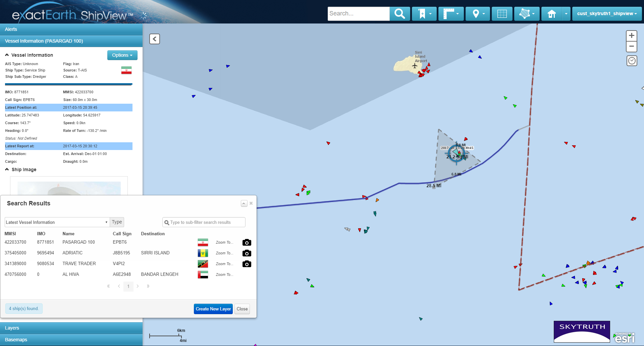Zoom To AL HIVA vessel
This screenshot has height=346, width=644.
click(224, 275)
